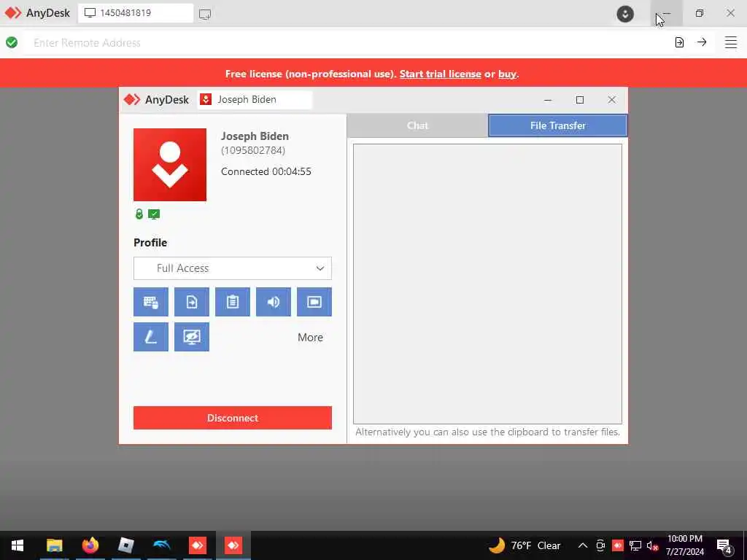Toggle keyboard and mouse control permission

(150, 302)
